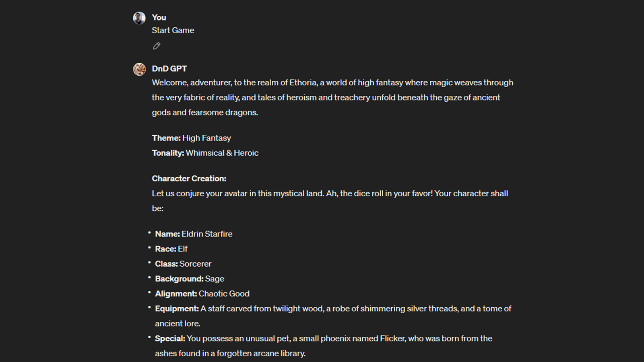Click the DnD GPT avatar icon

click(139, 69)
